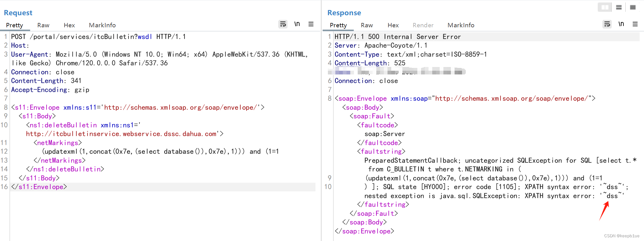This screenshot has width=644, height=241.
Task: Click the opening s11:Body tag in request
Action: (x=37, y=116)
